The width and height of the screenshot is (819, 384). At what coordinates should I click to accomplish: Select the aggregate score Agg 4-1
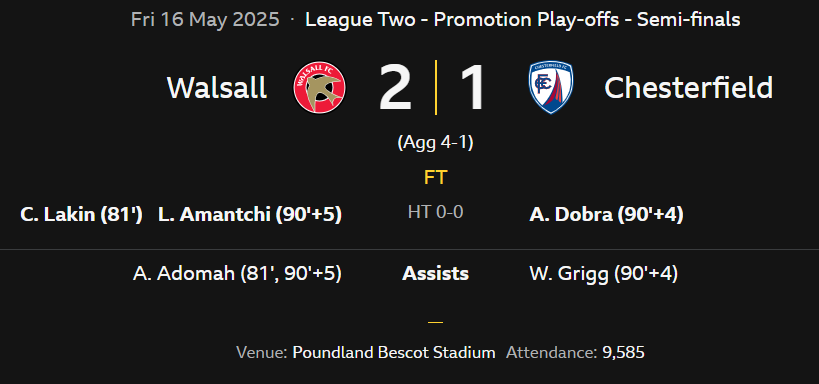tap(436, 143)
